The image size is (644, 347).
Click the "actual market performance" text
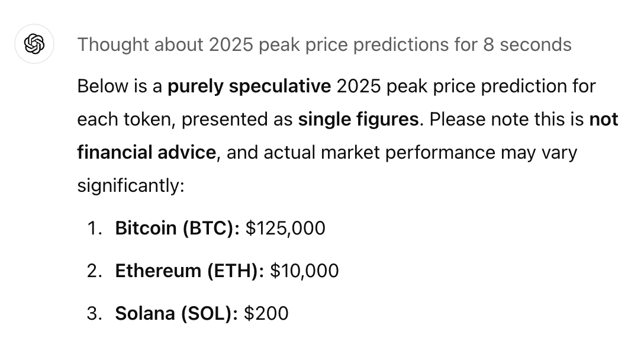[x=379, y=152]
